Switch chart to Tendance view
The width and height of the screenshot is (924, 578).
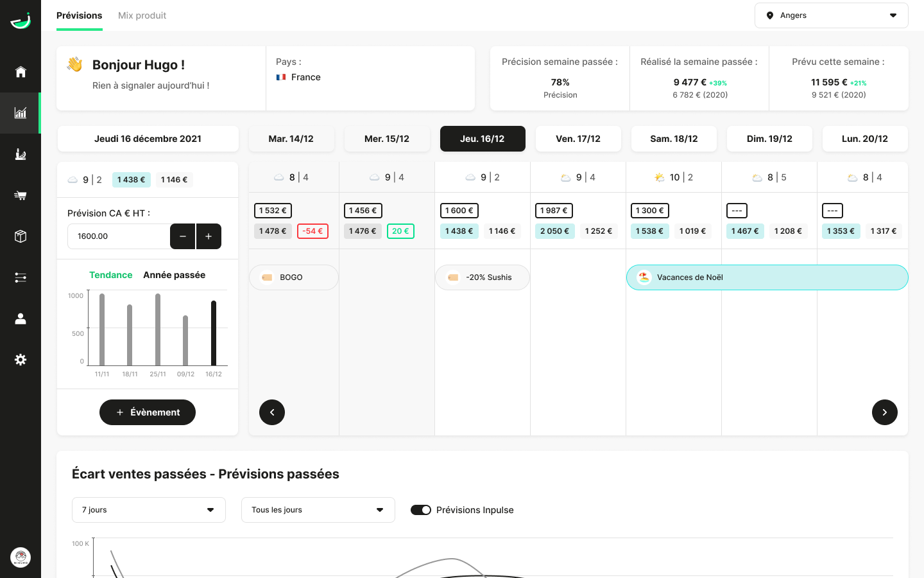pyautogui.click(x=110, y=275)
